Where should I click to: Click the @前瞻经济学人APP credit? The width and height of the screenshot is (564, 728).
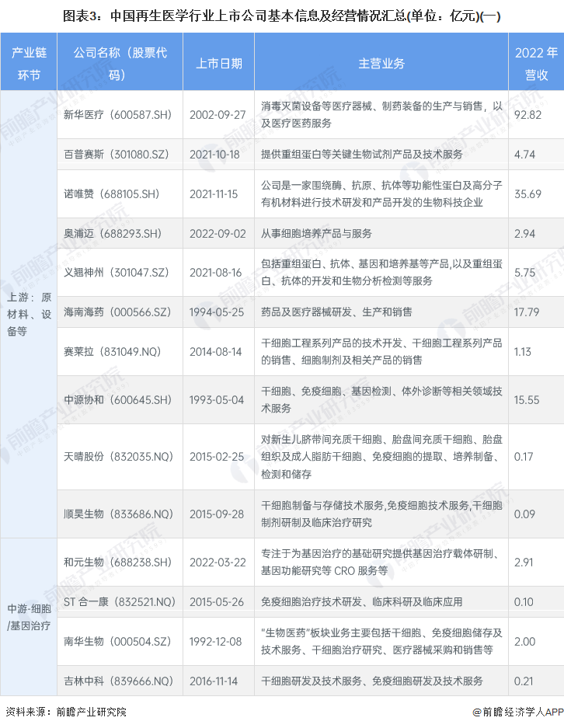tap(518, 712)
